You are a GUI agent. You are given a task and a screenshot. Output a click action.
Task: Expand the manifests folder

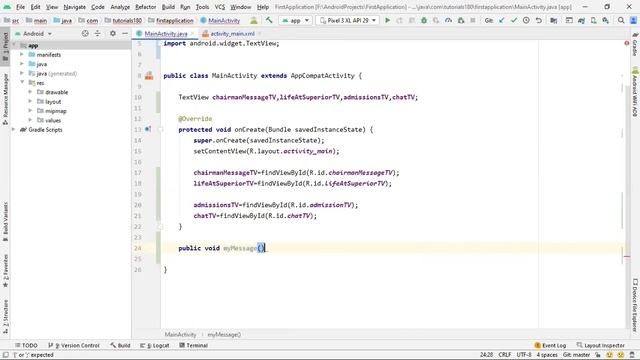point(22,54)
